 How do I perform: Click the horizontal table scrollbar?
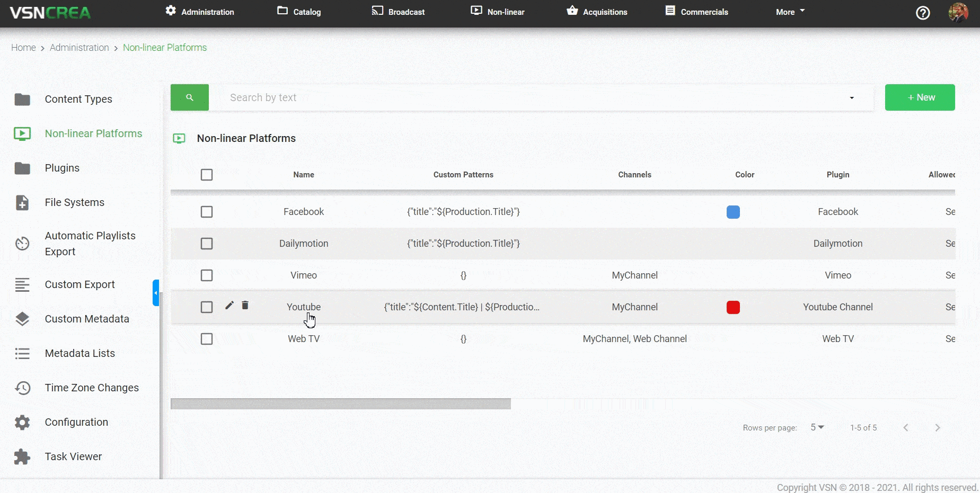(x=341, y=404)
